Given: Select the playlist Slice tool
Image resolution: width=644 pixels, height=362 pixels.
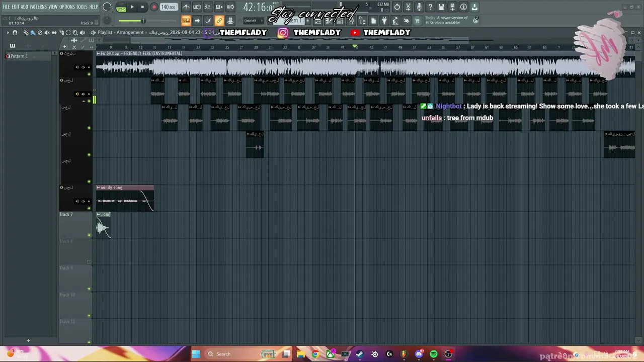Looking at the screenshot, I should tap(61, 33).
